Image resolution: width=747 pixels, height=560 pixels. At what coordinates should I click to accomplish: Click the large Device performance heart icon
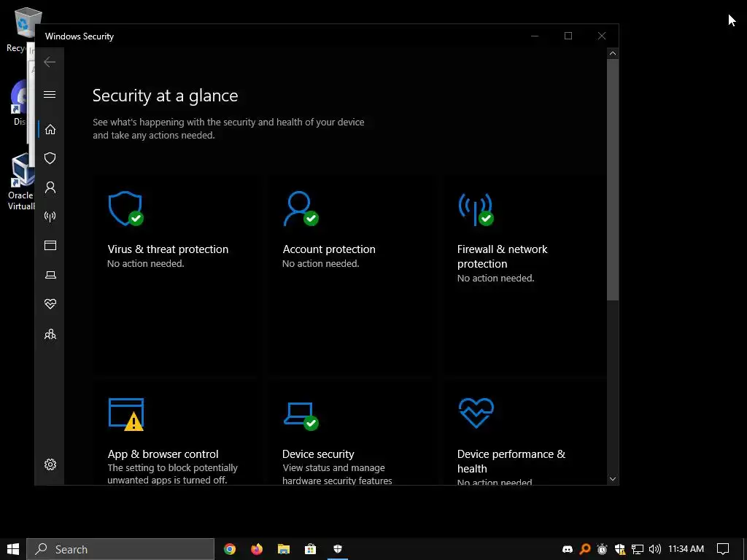pos(476,413)
